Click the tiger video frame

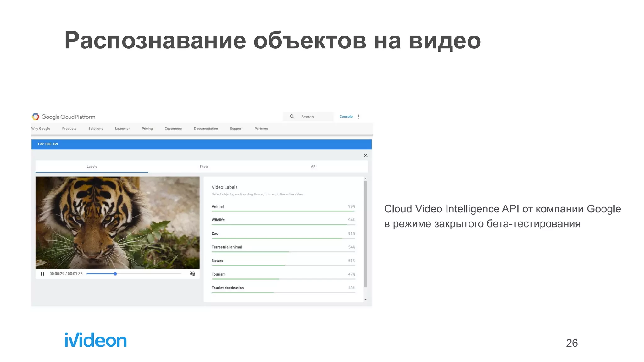(x=118, y=222)
